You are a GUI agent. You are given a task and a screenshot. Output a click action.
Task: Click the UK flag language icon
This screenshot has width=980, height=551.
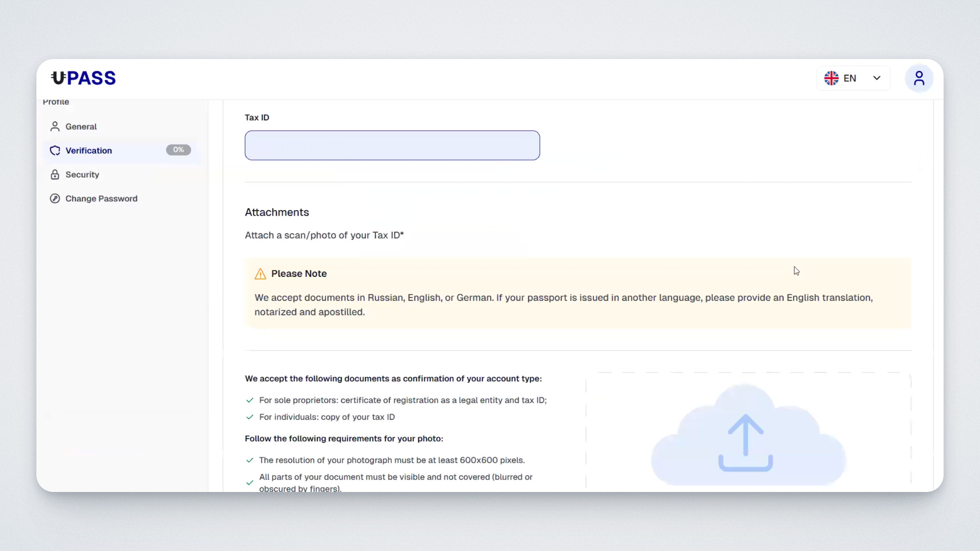click(x=831, y=78)
